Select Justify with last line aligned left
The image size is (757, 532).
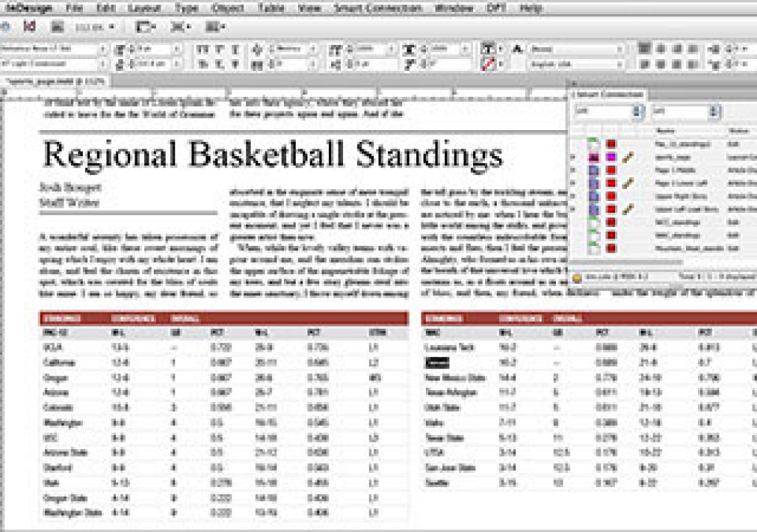(x=645, y=64)
